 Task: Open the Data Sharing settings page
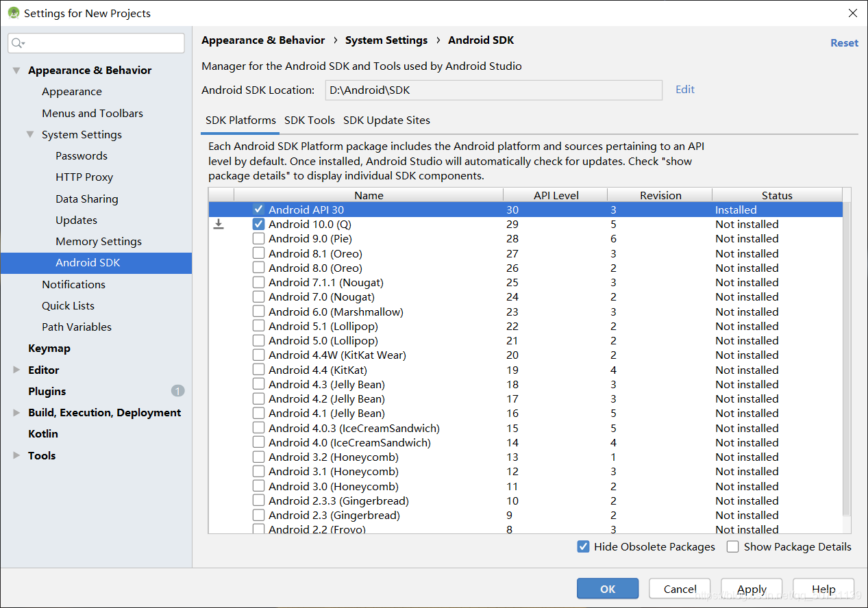click(x=87, y=199)
